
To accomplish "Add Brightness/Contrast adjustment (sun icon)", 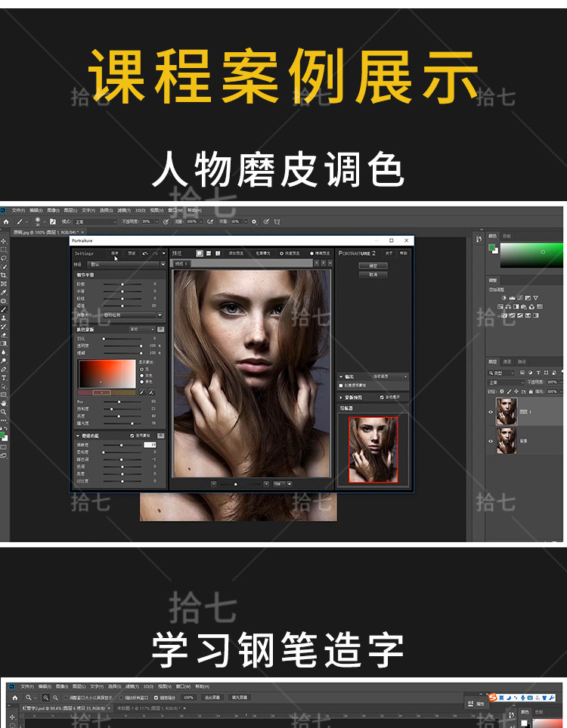I will [x=503, y=298].
